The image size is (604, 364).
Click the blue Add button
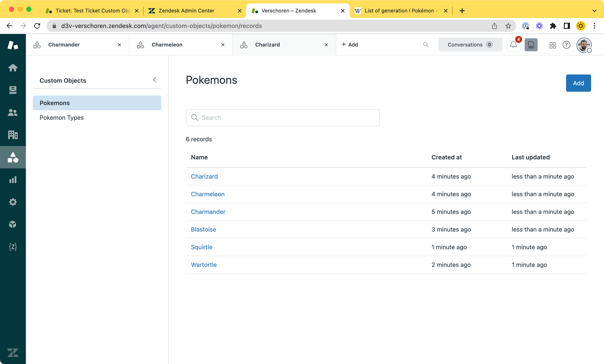coord(578,83)
